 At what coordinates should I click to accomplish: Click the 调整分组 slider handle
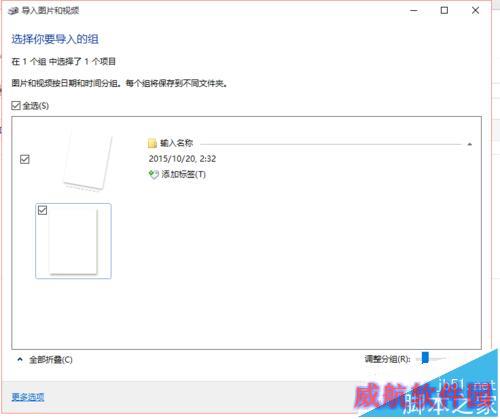click(x=425, y=358)
